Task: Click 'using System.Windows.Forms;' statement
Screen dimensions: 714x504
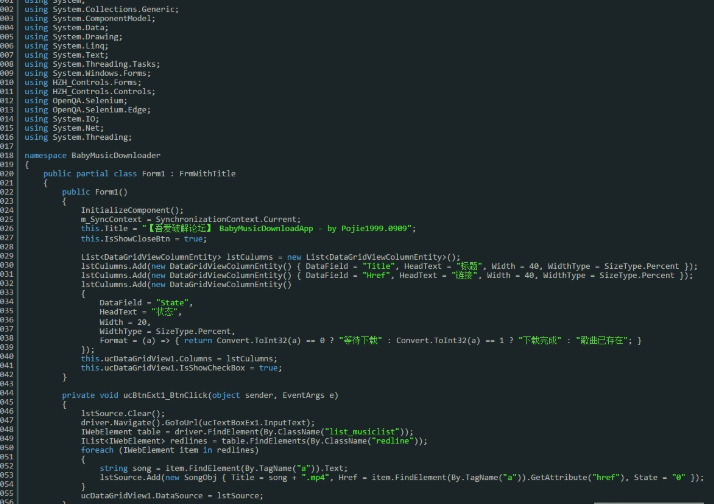Action: tap(87, 73)
